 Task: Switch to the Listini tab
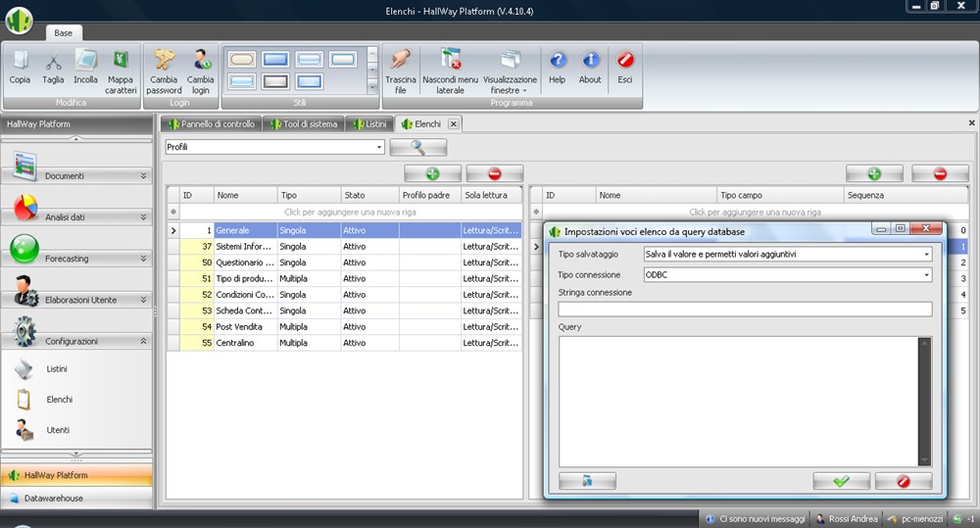click(369, 124)
